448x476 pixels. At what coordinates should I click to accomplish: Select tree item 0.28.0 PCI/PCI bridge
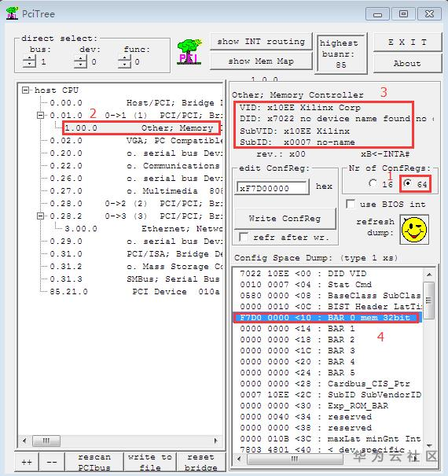point(136,204)
